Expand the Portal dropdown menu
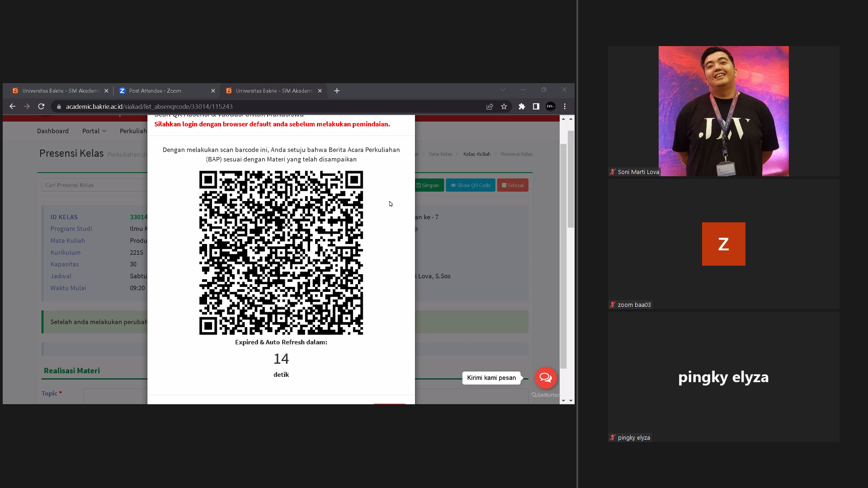The width and height of the screenshot is (868, 488). 94,131
